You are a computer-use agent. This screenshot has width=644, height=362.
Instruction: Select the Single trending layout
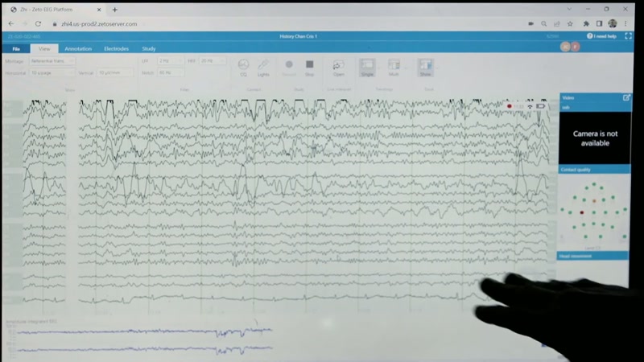pos(367,68)
